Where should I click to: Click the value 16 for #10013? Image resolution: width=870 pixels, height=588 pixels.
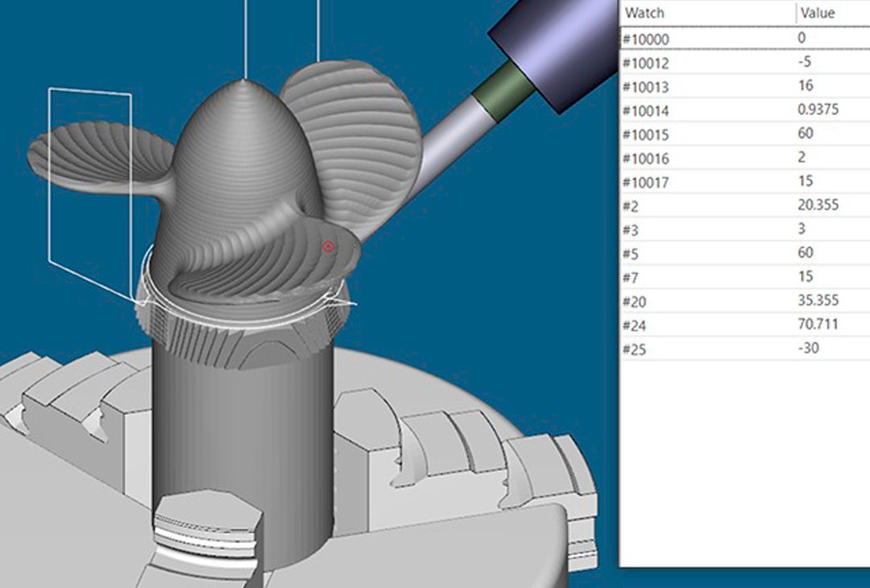pyautogui.click(x=806, y=86)
